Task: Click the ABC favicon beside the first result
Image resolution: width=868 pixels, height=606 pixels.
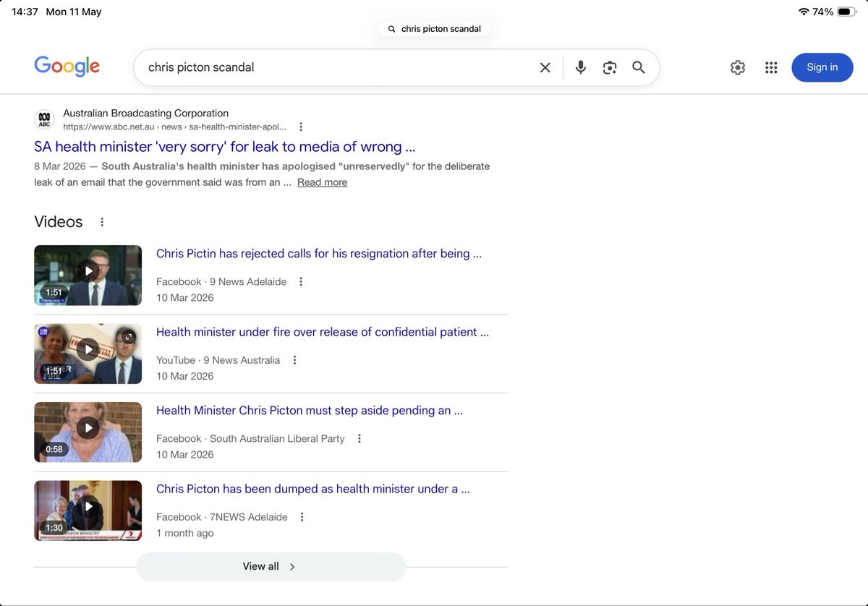Action: click(x=44, y=119)
